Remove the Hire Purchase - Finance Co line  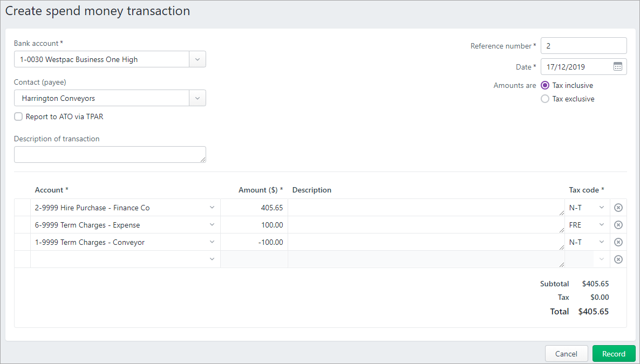click(x=618, y=207)
